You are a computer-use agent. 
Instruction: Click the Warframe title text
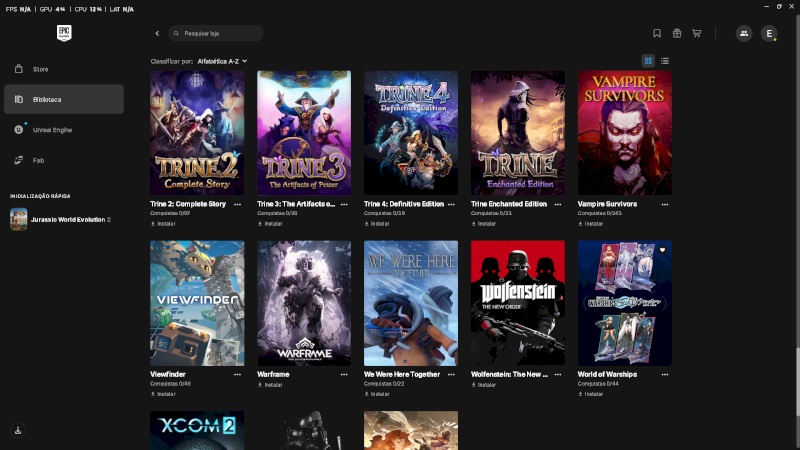pyautogui.click(x=273, y=374)
